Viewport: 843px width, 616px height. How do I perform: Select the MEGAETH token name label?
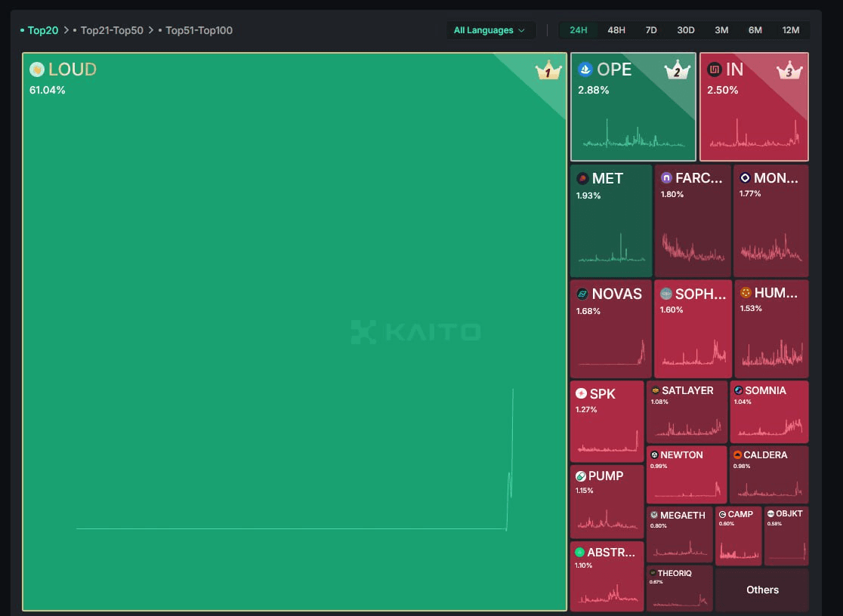[x=683, y=515]
